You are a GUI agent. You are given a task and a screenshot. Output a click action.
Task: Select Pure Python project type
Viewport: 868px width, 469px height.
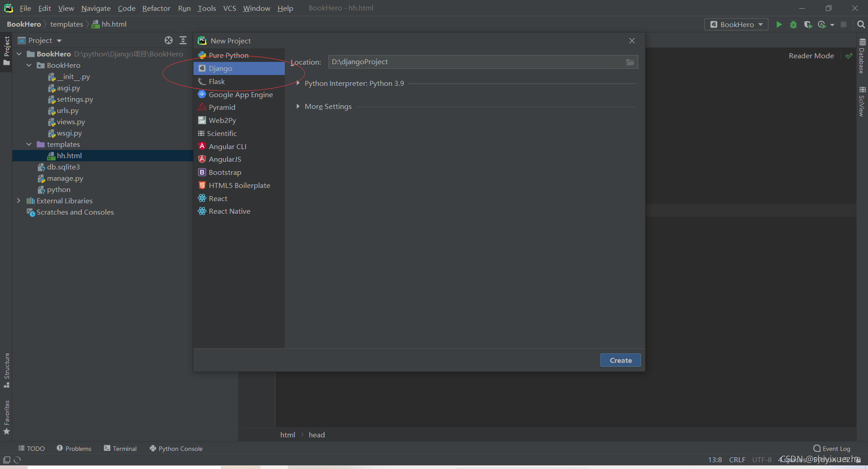click(239, 55)
